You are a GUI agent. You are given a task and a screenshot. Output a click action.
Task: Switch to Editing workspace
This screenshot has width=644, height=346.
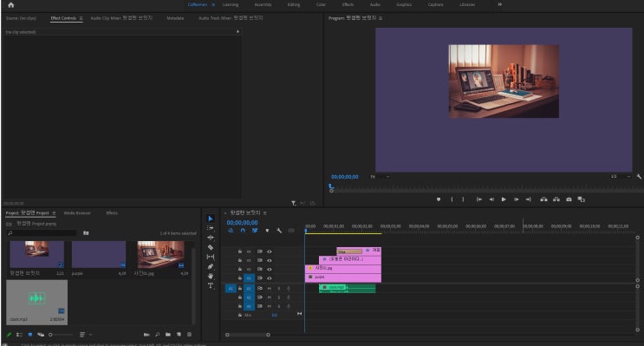294,4
